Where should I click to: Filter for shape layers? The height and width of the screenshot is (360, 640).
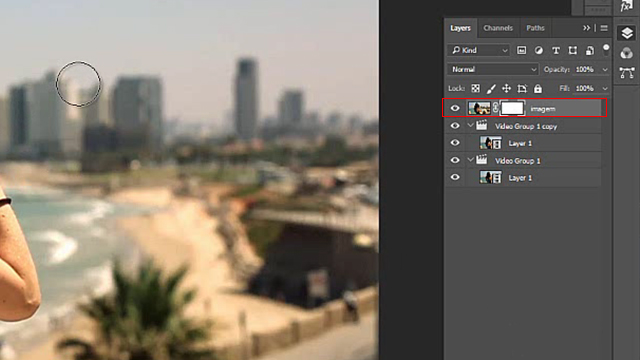pyautogui.click(x=573, y=50)
